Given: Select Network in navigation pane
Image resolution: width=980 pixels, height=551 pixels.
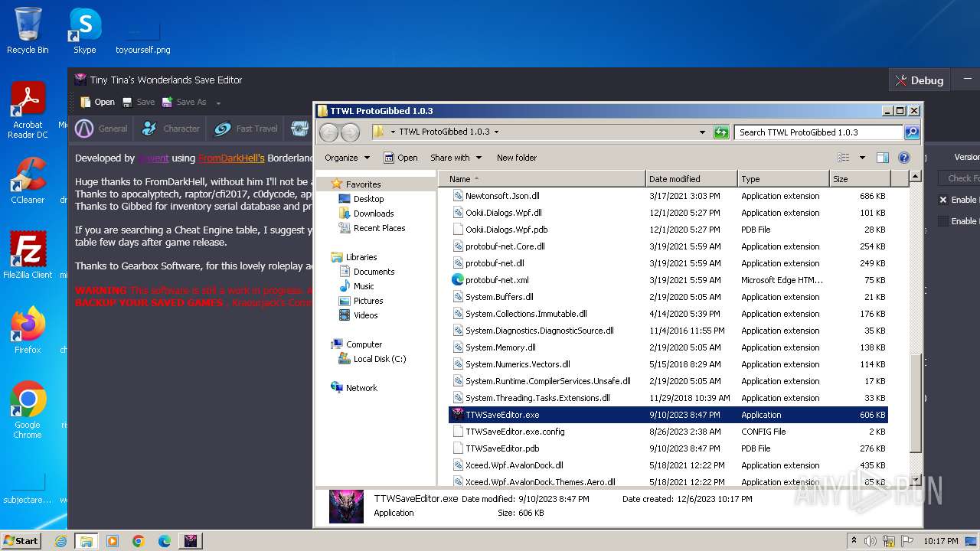Looking at the screenshot, I should 361,388.
